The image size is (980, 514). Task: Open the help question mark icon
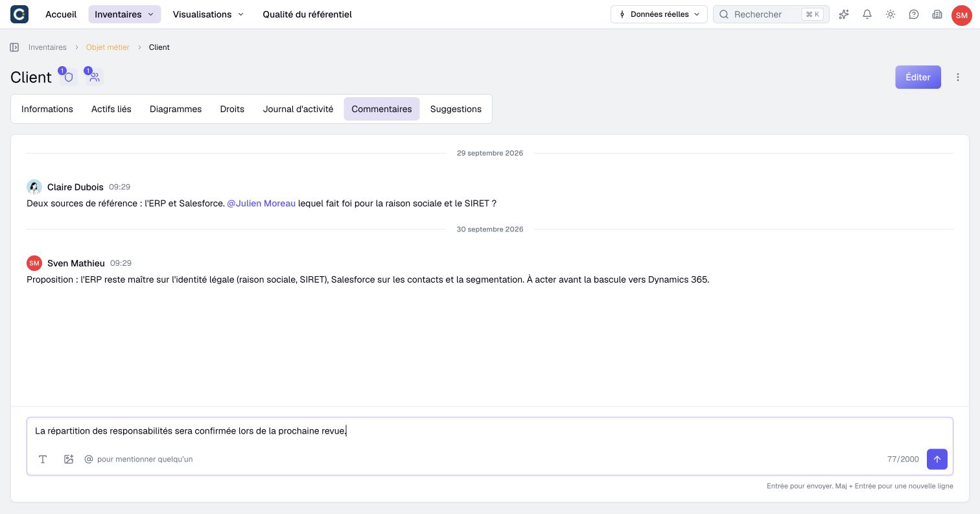(914, 14)
